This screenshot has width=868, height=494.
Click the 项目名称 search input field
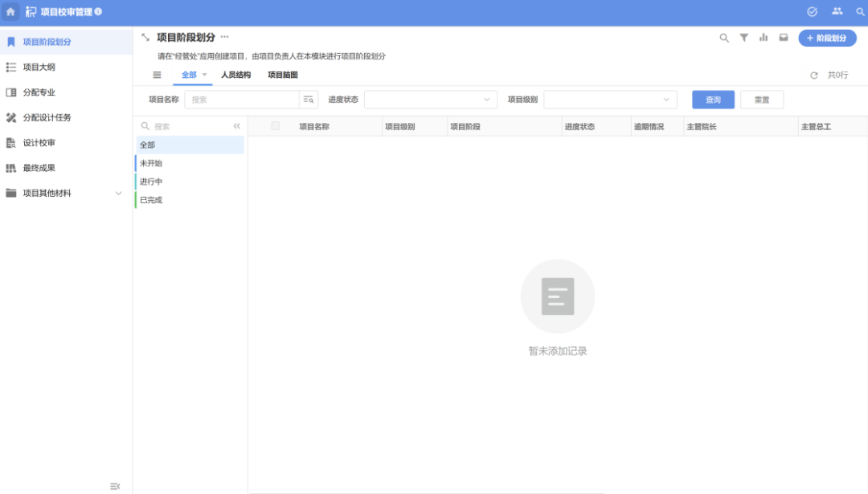[x=242, y=100]
